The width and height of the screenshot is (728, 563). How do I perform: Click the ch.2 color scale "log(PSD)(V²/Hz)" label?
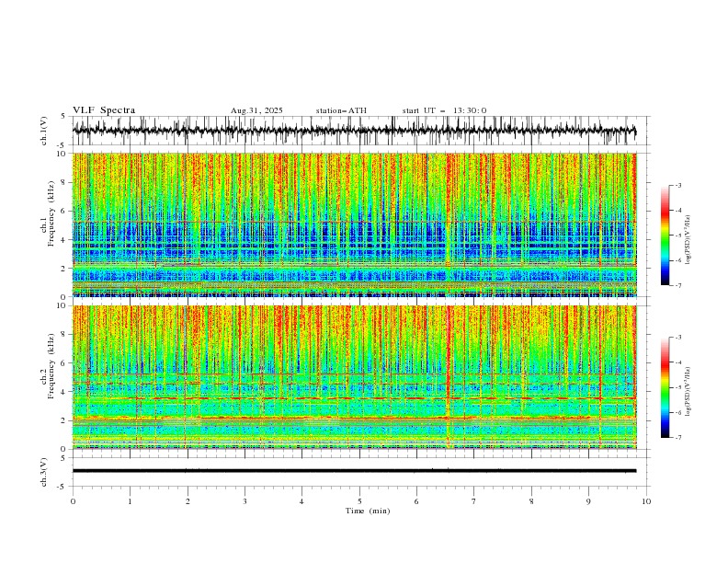(688, 391)
